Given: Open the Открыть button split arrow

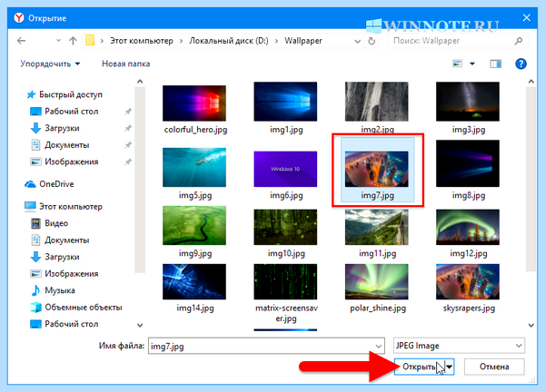Looking at the screenshot, I should 450,367.
